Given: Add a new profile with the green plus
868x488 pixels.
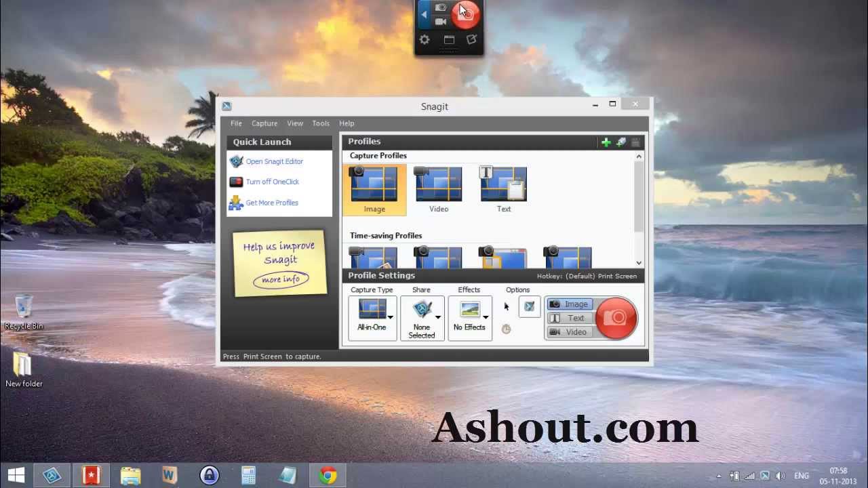Looking at the screenshot, I should [x=606, y=142].
